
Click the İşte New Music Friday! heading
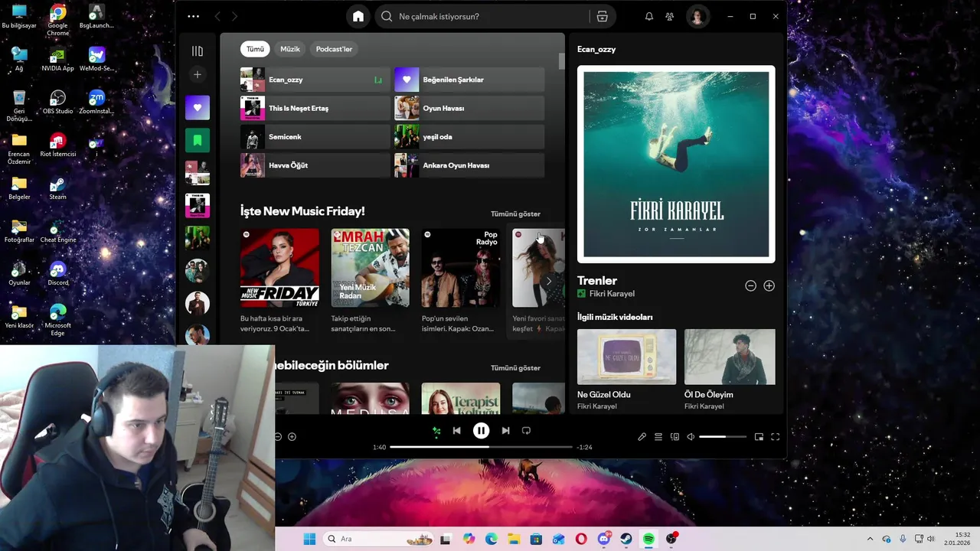(302, 211)
